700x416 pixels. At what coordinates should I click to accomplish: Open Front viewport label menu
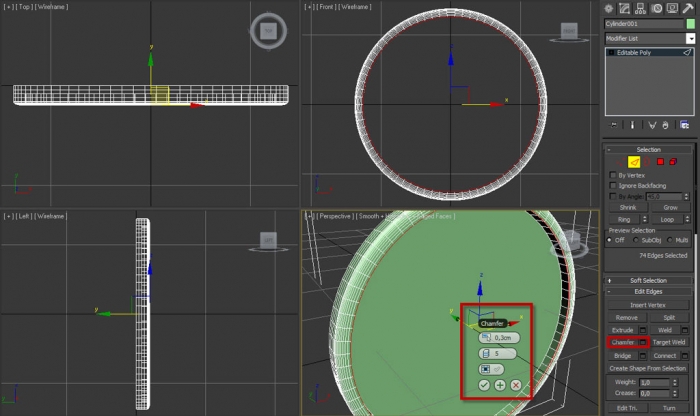click(x=326, y=7)
